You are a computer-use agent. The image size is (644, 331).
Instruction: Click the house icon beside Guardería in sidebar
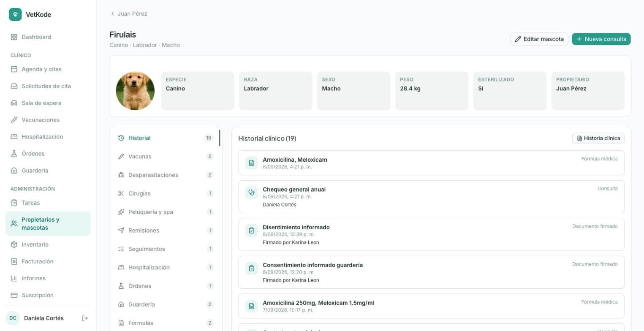click(x=14, y=171)
